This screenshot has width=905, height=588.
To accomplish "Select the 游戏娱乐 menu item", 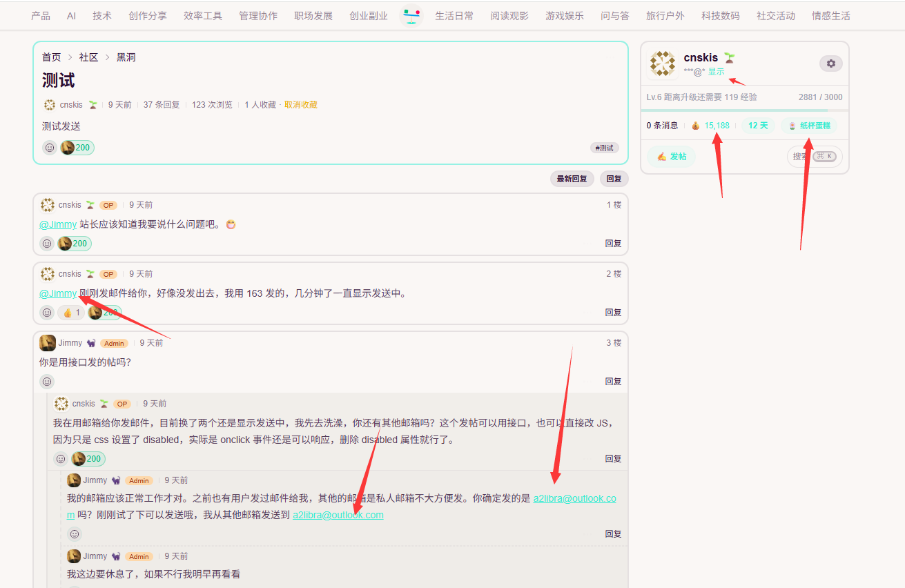I will 564,16.
